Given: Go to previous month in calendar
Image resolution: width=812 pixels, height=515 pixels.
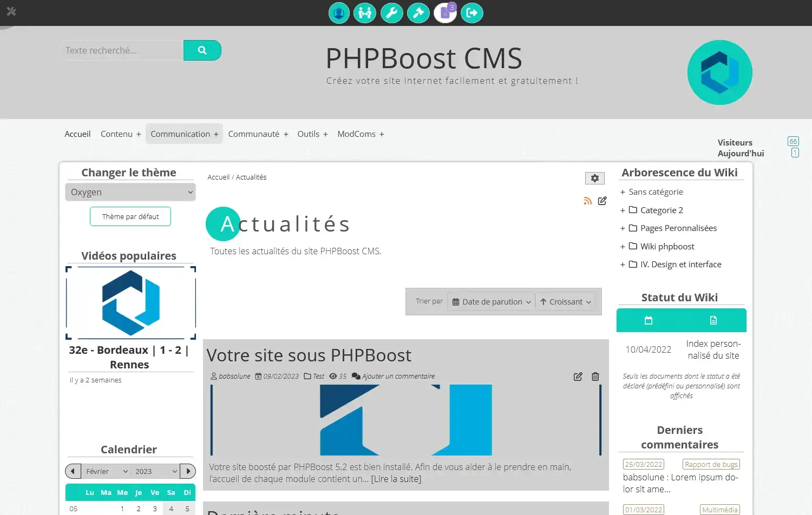Looking at the screenshot, I should tap(73, 471).
